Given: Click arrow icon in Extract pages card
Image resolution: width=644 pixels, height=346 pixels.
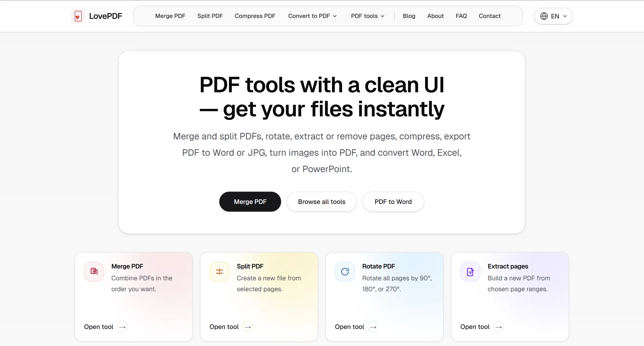Looking at the screenshot, I should tap(499, 327).
